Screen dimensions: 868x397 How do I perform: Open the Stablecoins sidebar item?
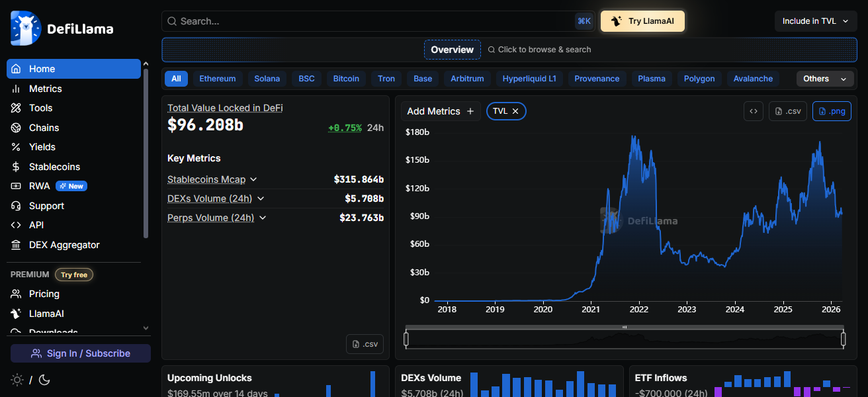(x=54, y=167)
